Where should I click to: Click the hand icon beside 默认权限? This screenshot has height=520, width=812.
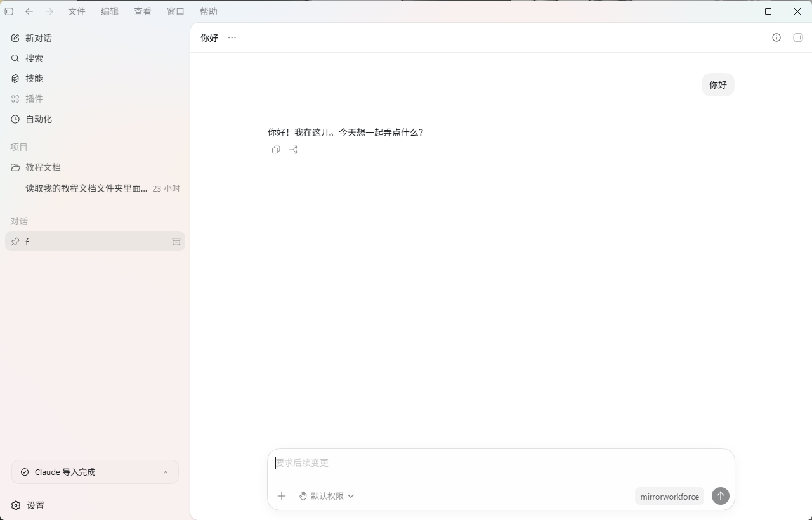(x=303, y=496)
